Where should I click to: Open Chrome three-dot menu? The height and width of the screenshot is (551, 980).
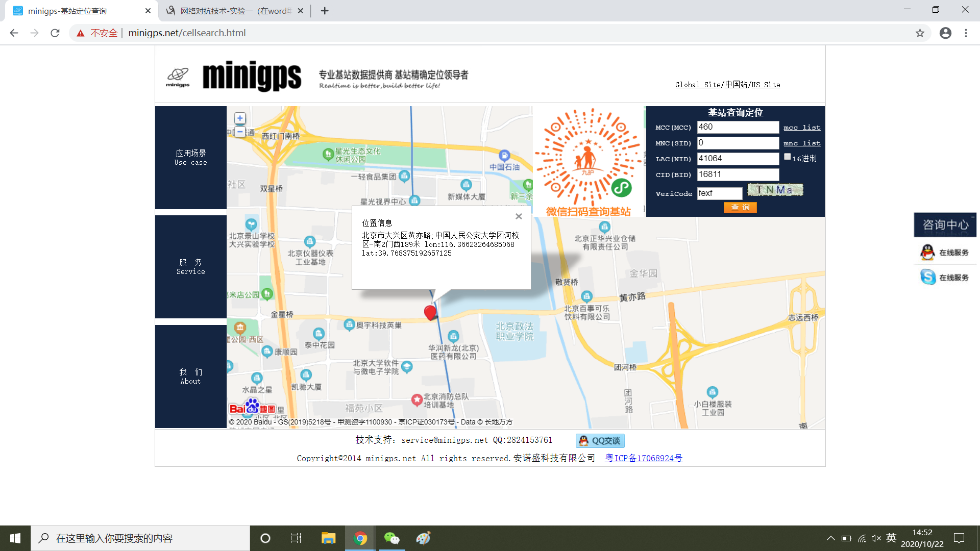click(966, 33)
